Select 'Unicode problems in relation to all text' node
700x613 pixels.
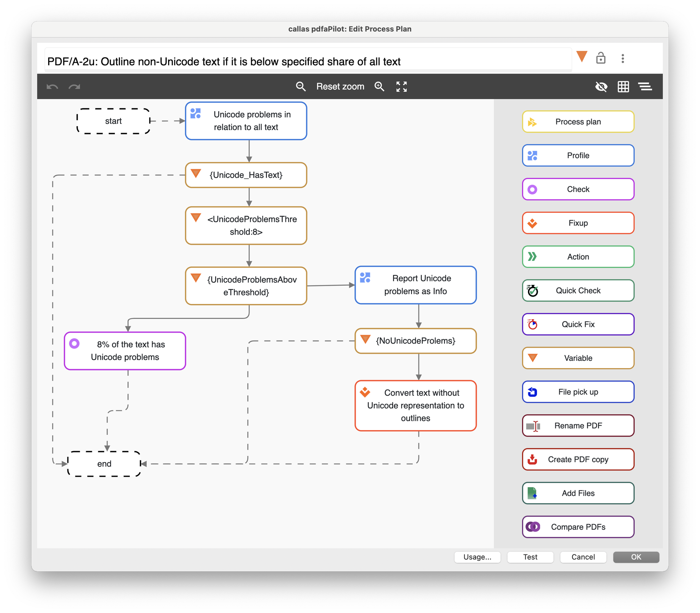pyautogui.click(x=246, y=121)
